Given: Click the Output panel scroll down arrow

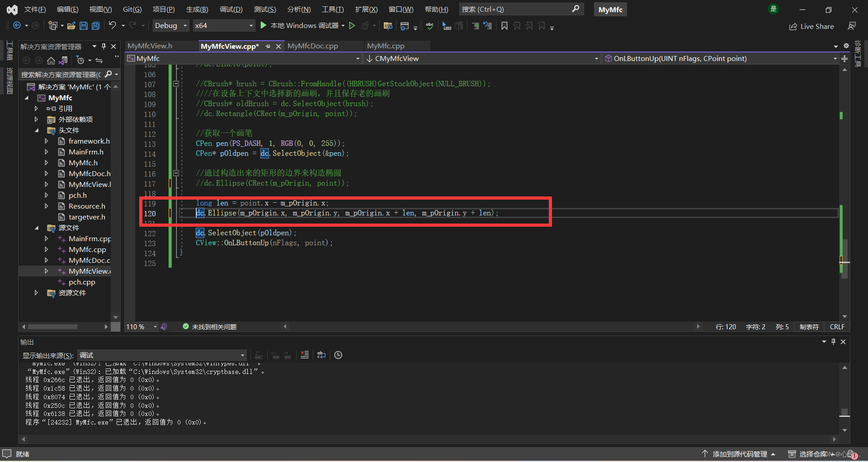Looking at the screenshot, I should [x=844, y=430].
